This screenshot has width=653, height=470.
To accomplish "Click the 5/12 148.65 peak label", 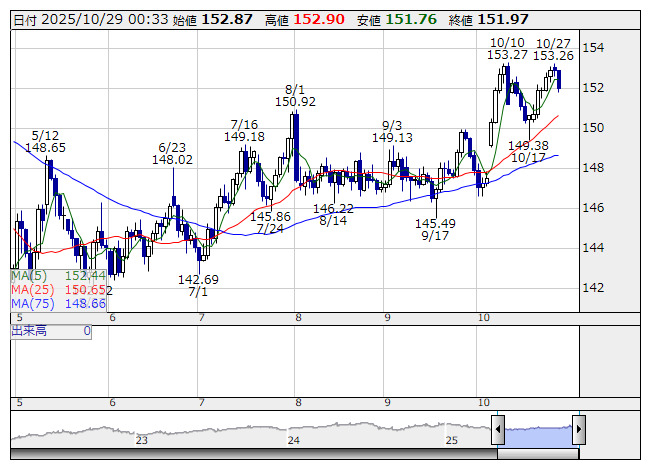I will click(45, 142).
